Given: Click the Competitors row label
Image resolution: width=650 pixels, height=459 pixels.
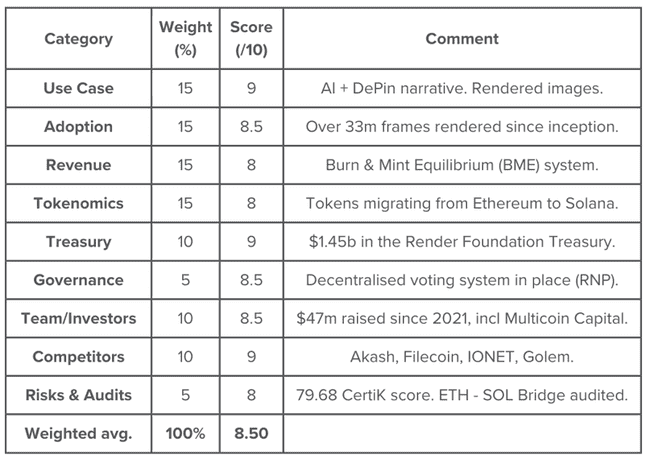Looking at the screenshot, I should click(78, 357).
